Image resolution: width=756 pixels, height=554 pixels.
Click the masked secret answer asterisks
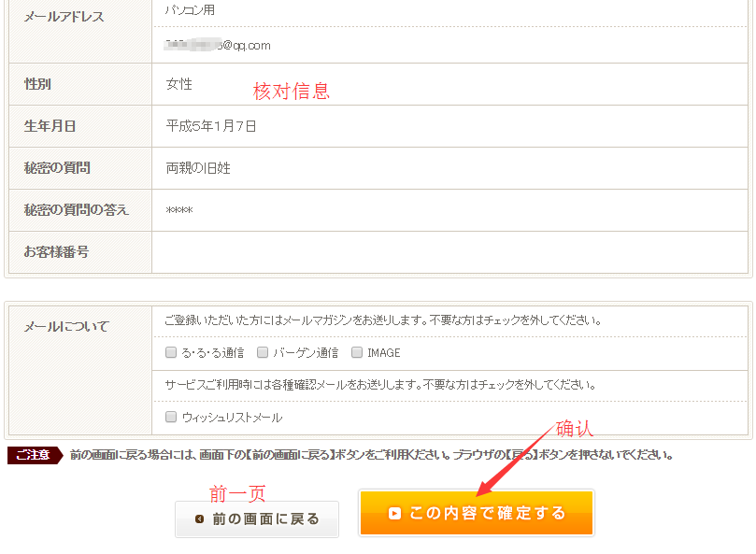tap(179, 211)
